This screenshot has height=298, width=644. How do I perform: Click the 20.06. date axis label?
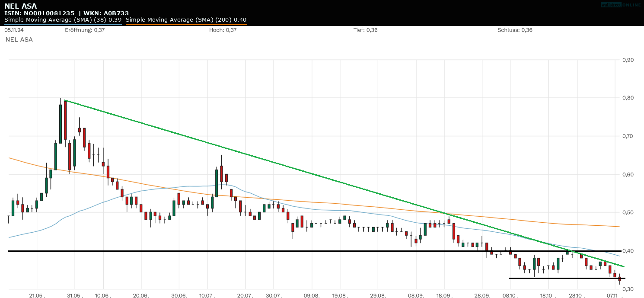click(x=141, y=295)
